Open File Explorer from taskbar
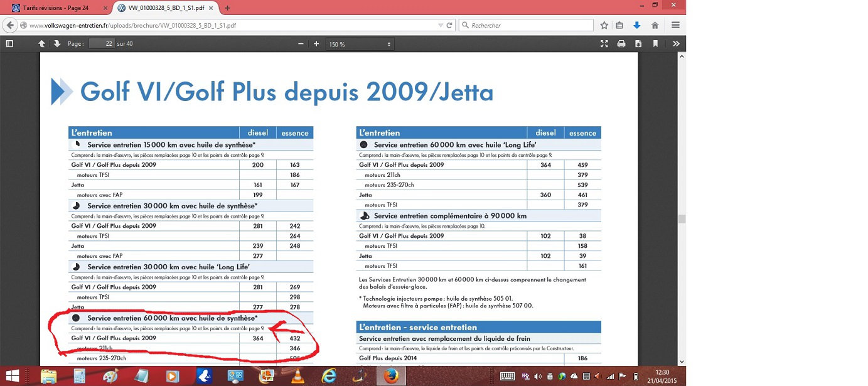The image size is (868, 386). [x=50, y=376]
